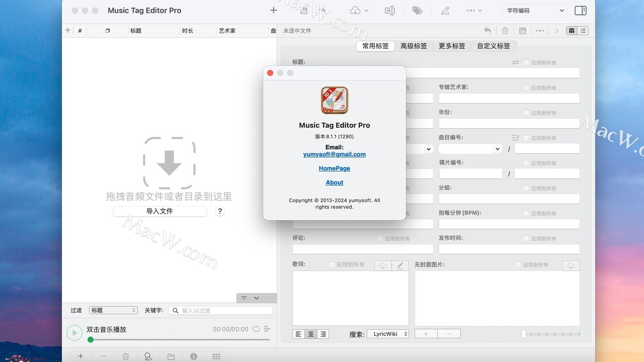644x362 pixels.
Task: Click the filter lines icon above filter bar
Action: 244,298
